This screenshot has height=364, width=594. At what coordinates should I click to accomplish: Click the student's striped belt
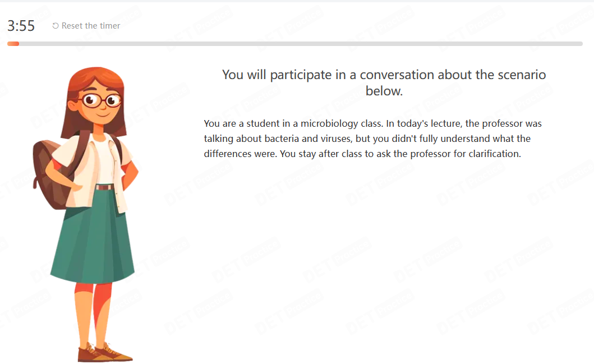(x=104, y=187)
